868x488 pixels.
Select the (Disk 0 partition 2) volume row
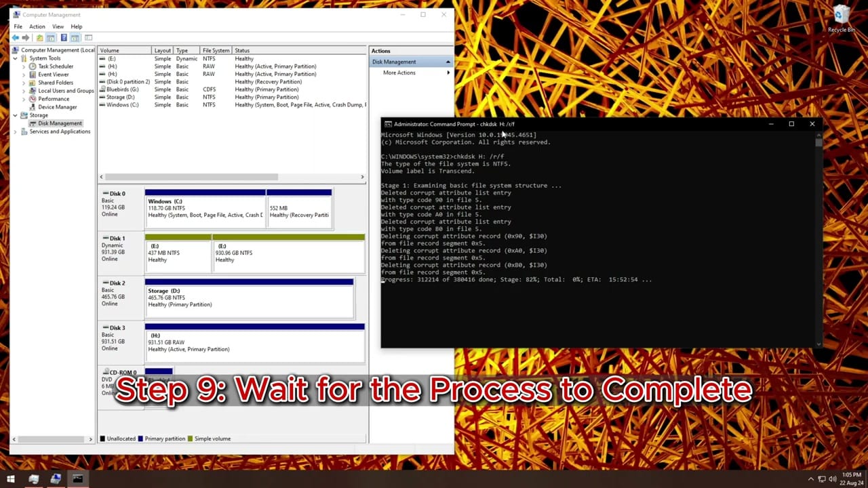232,81
